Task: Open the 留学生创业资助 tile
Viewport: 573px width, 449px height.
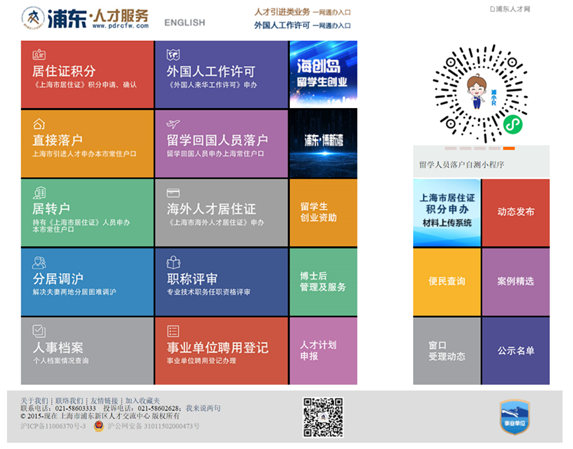Action: (x=323, y=213)
